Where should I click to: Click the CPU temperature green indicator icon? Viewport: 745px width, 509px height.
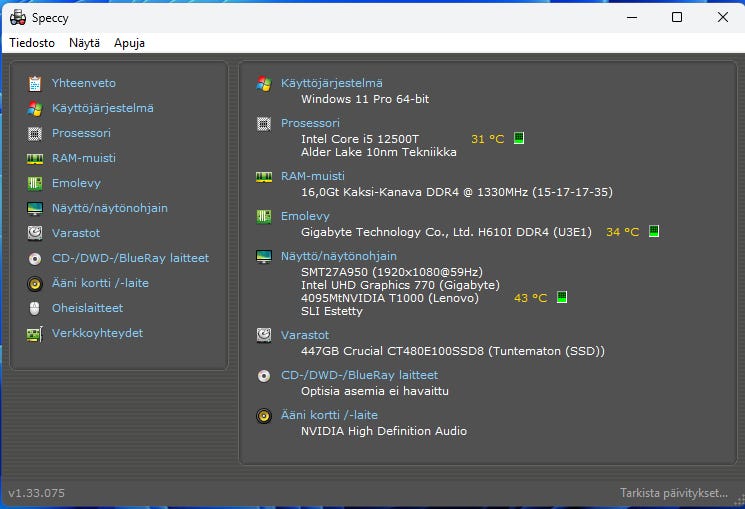click(x=519, y=138)
